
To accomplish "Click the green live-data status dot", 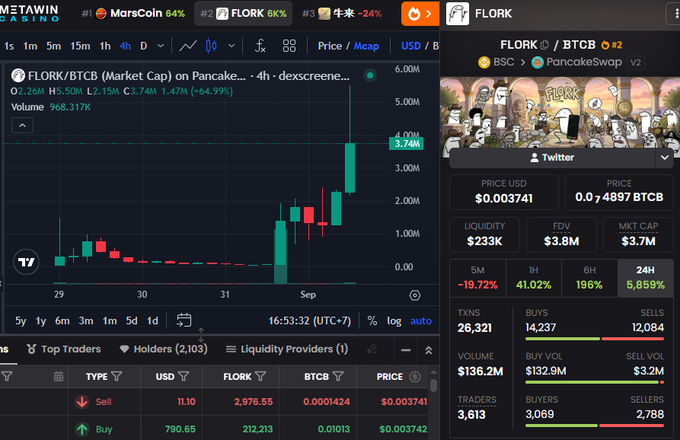I will point(370,75).
